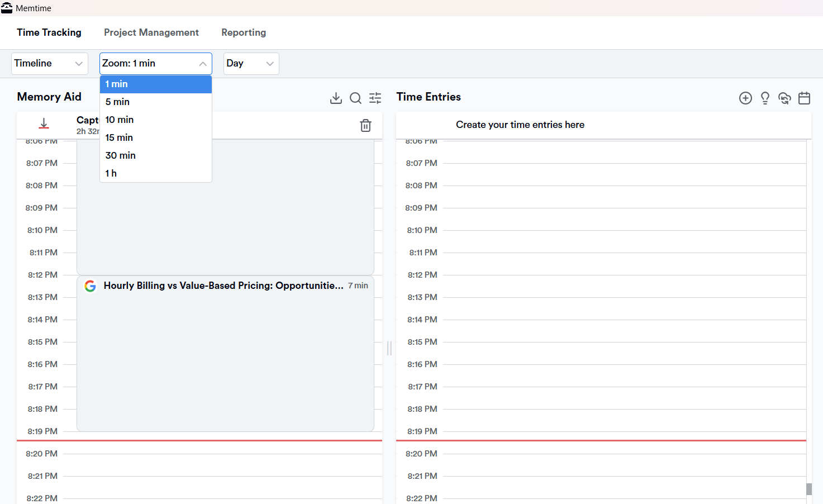Viewport: 823px width, 504px height.
Task: Collapse the Zoom: 1 min dropdown
Action: pos(156,64)
